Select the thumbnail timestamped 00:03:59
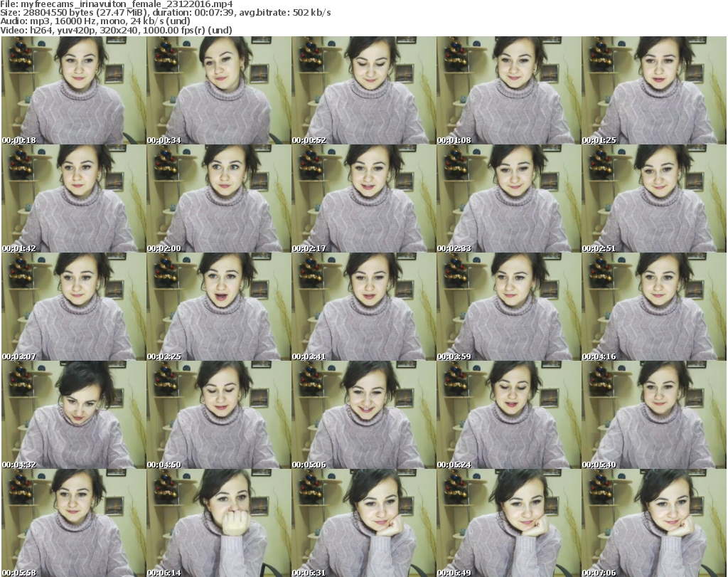 click(x=508, y=307)
